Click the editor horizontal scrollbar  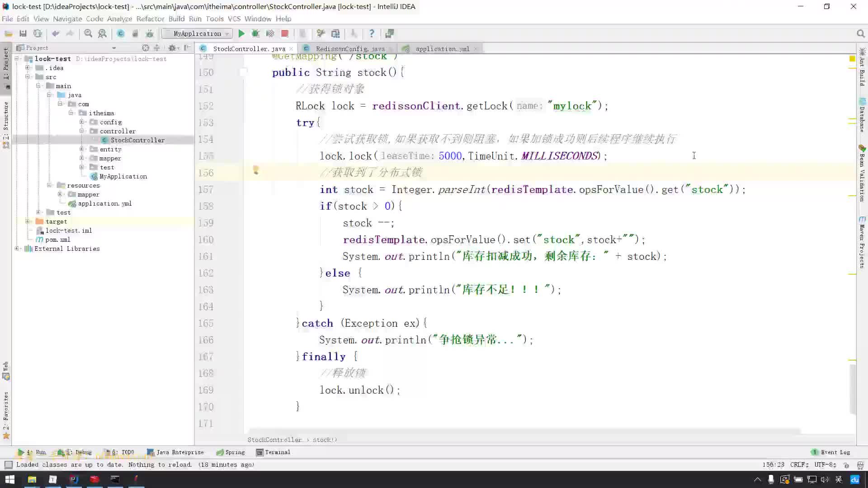point(524,432)
